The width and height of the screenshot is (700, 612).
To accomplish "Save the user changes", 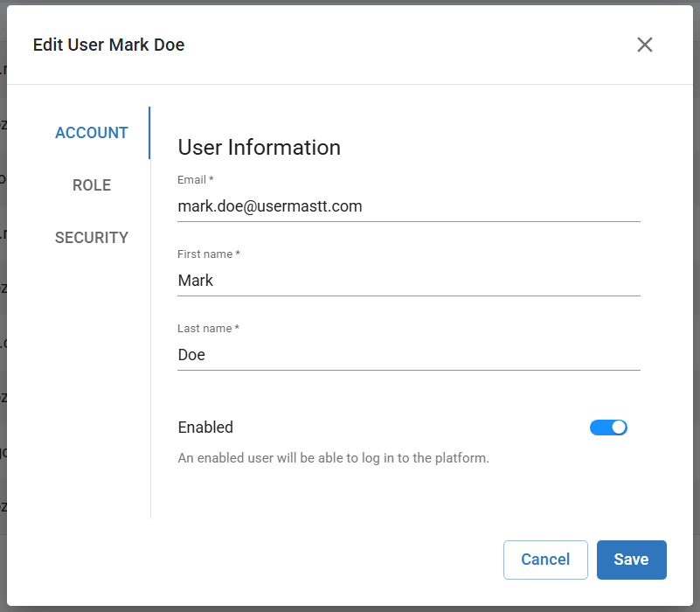I will (631, 560).
